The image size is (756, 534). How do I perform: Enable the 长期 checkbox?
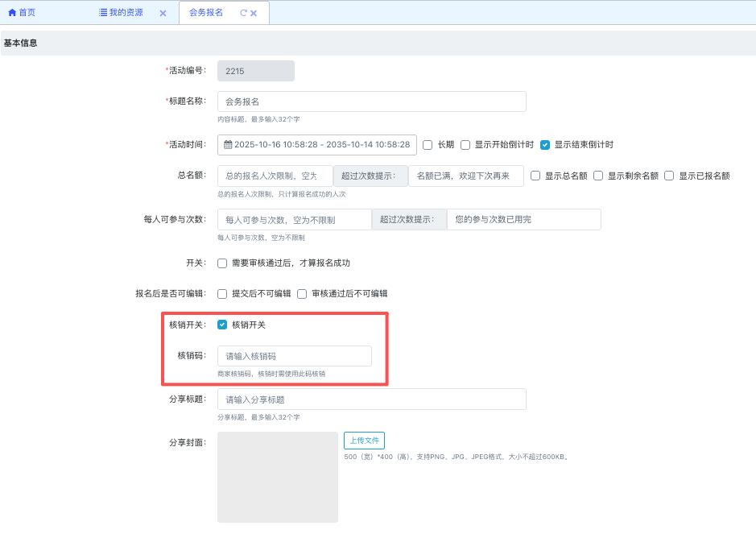tap(428, 145)
